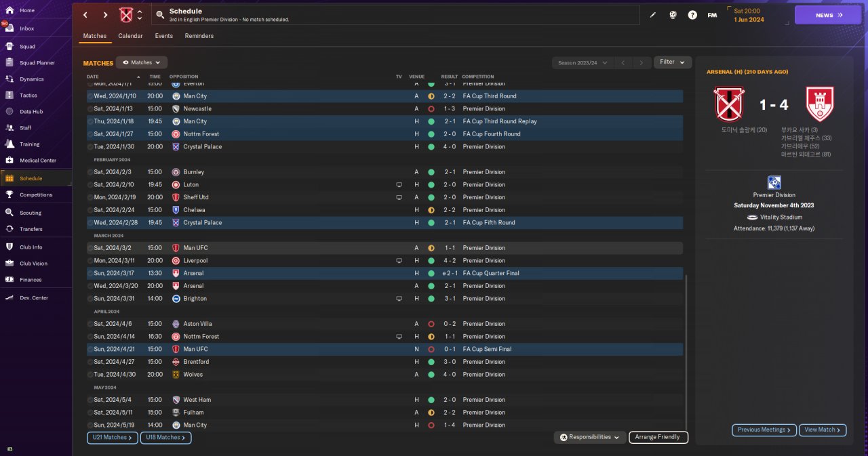Click the date and time display
Image resolution: width=868 pixels, height=456 pixels.
click(x=749, y=15)
